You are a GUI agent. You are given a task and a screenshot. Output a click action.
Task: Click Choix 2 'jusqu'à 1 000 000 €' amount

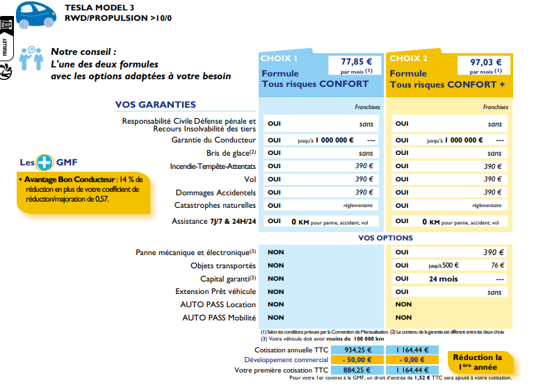click(455, 140)
